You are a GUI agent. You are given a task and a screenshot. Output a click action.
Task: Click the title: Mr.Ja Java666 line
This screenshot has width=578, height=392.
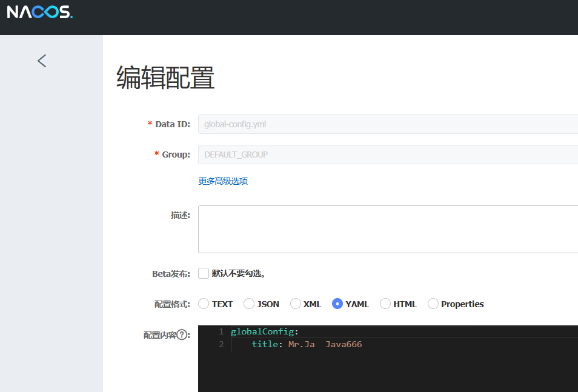tap(307, 344)
